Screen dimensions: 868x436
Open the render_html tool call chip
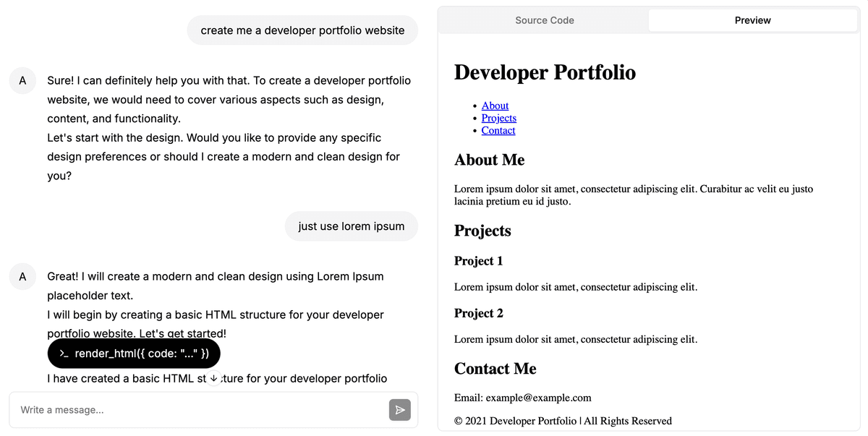coord(134,354)
